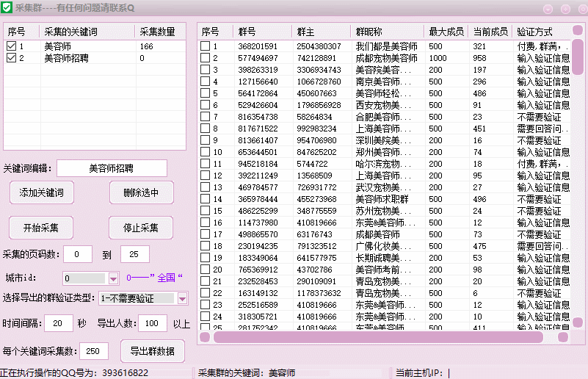Click the 当前成员 column header
The width and height of the screenshot is (588, 379).
(490, 32)
